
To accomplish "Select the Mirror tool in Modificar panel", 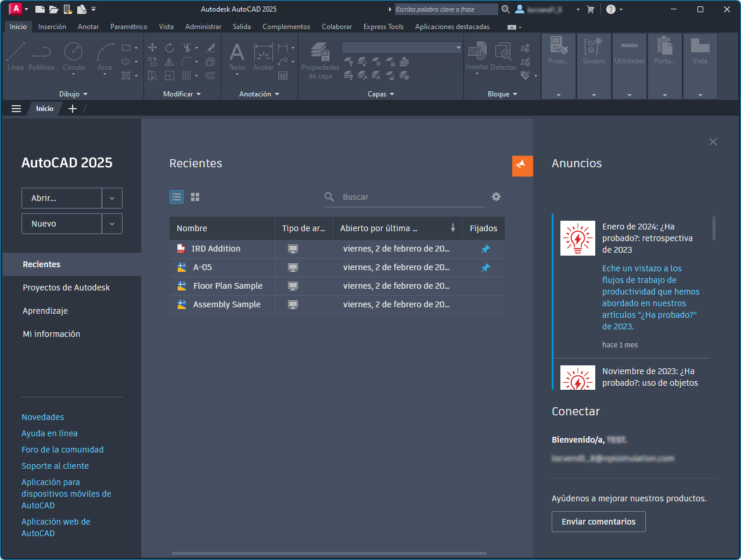I will pos(170,62).
